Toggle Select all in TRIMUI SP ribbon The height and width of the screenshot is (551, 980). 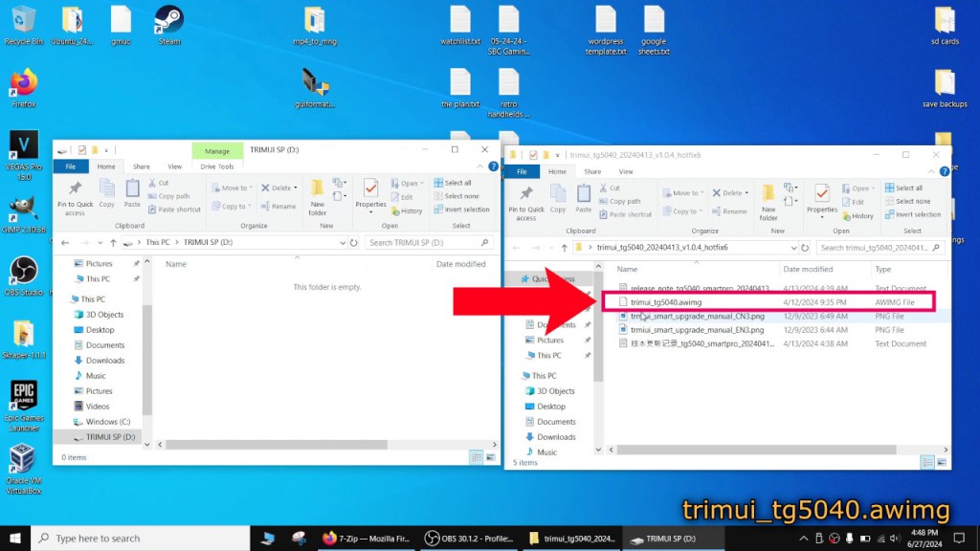pyautogui.click(x=452, y=183)
